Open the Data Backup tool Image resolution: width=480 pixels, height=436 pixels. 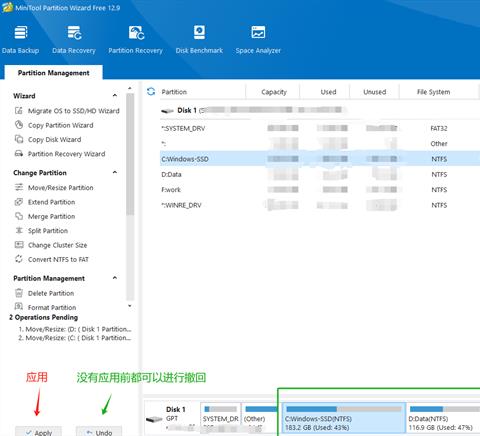tap(21, 39)
